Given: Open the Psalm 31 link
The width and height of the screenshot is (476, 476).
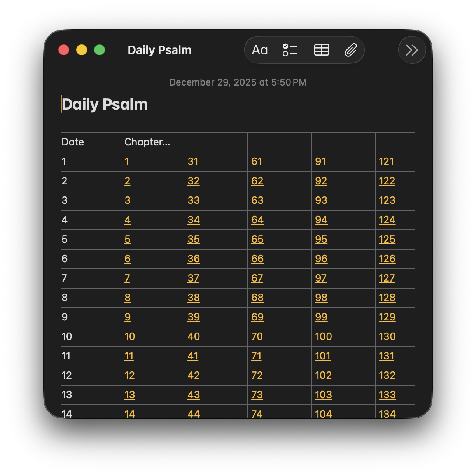Looking at the screenshot, I should point(193,162).
